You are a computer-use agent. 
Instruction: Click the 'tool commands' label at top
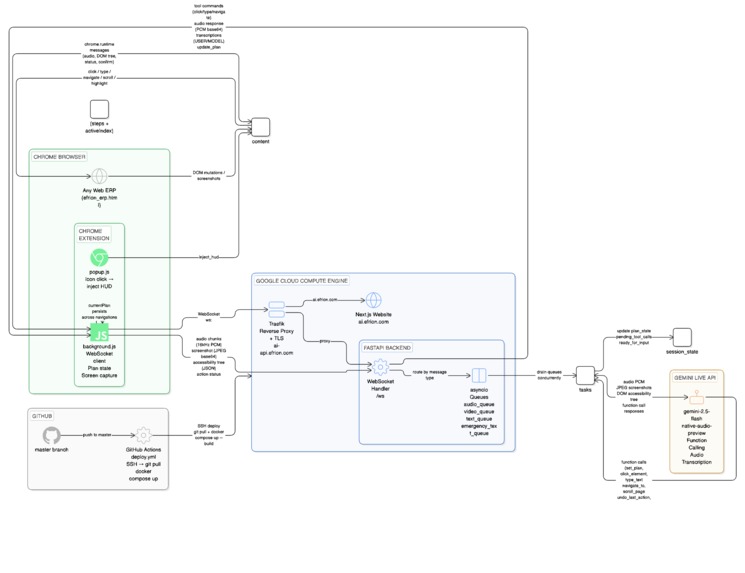click(209, 26)
